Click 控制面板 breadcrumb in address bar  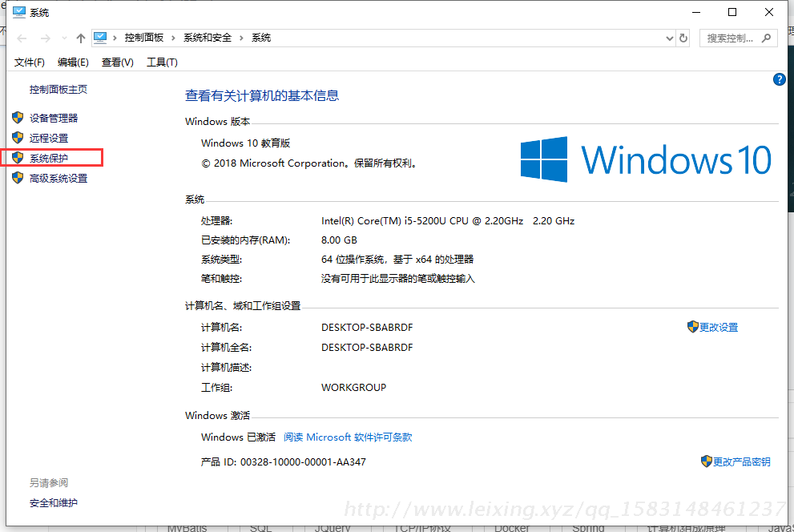coord(143,38)
